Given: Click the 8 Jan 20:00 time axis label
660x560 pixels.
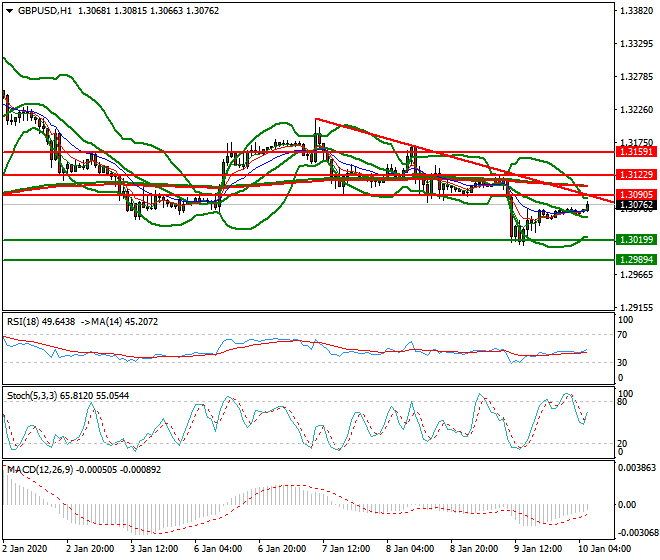Looking at the screenshot, I should [474, 549].
